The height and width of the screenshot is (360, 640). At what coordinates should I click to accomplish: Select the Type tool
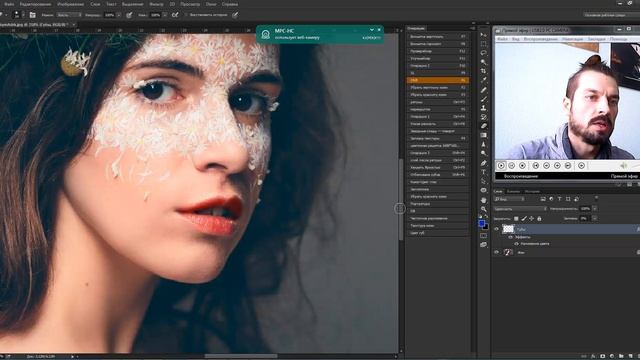coord(484,172)
